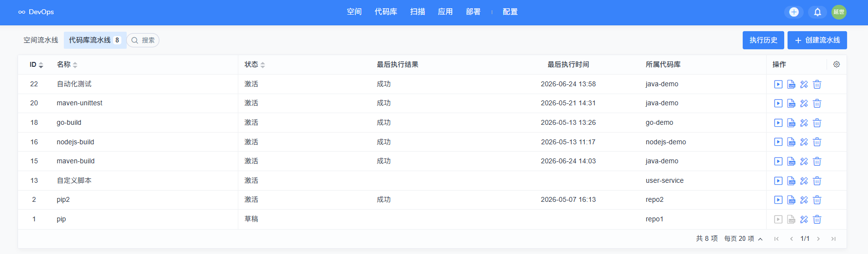This screenshot has width=868, height=254.
Task: Edit the maven-unittest pipeline
Action: [x=804, y=103]
